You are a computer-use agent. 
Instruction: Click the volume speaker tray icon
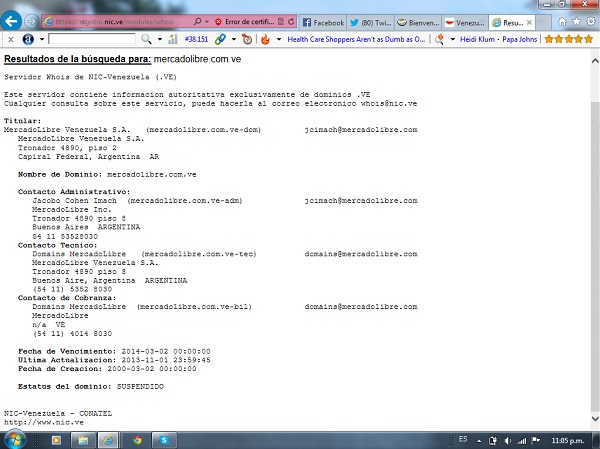coord(507,441)
